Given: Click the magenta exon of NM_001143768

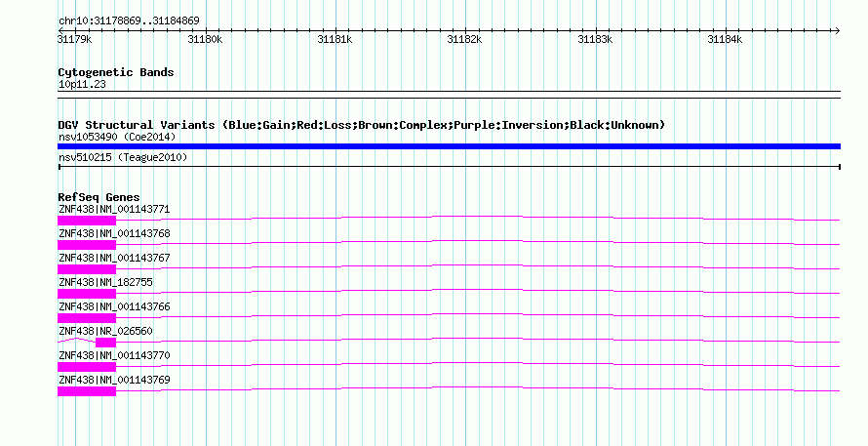Looking at the screenshot, I should 87,245.
